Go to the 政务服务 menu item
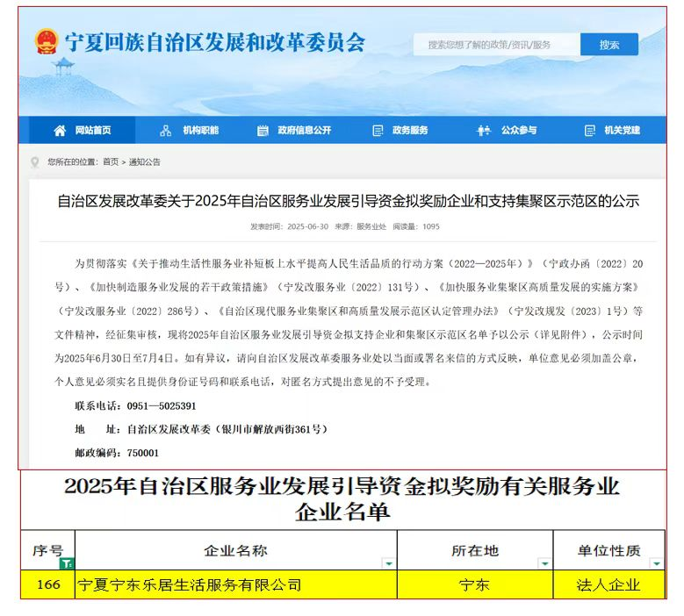684x616 pixels. pyautogui.click(x=410, y=131)
